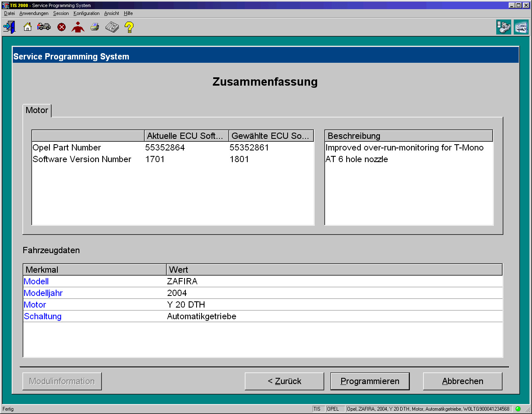
Task: Click the TIS 2000 title bar application icon
Action: click(x=5, y=5)
